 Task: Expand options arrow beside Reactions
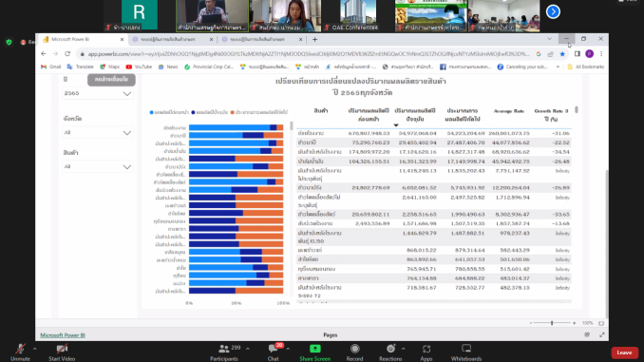(404, 349)
